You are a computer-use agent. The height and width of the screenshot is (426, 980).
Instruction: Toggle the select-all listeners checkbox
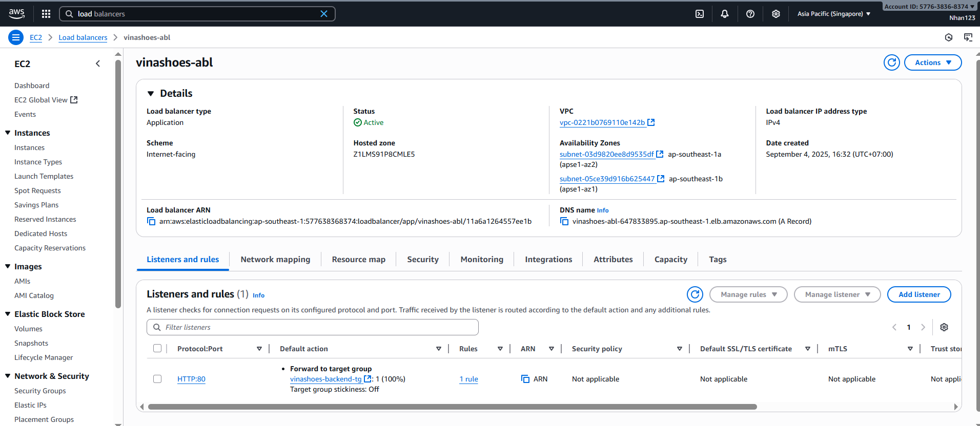(157, 349)
